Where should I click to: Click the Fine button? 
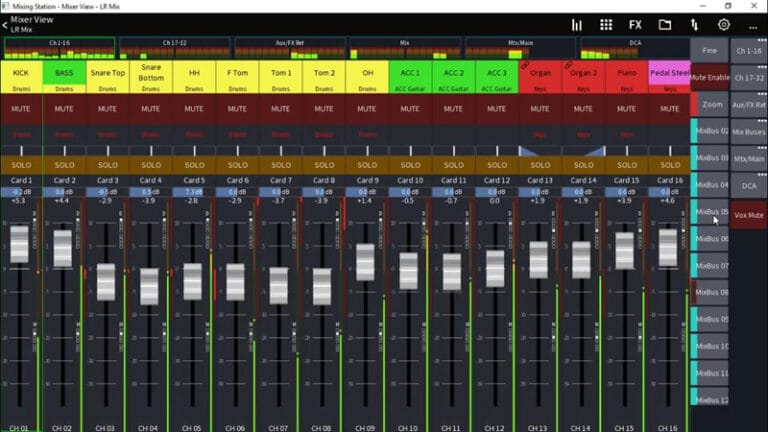(710, 50)
